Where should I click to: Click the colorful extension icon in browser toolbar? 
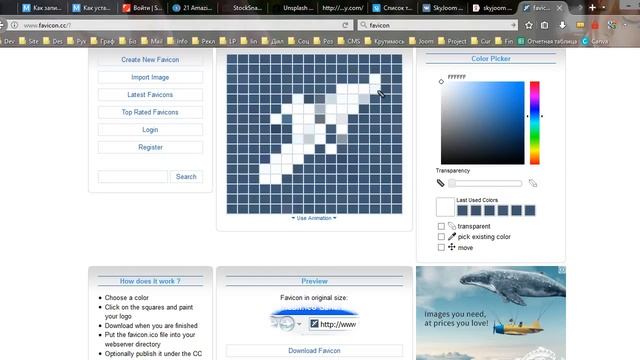pyautogui.click(x=611, y=25)
